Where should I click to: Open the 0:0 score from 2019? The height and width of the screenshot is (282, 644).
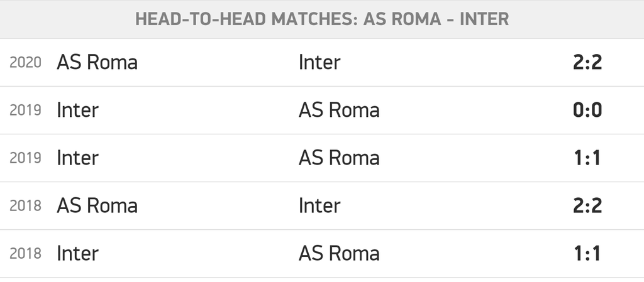coord(588,110)
